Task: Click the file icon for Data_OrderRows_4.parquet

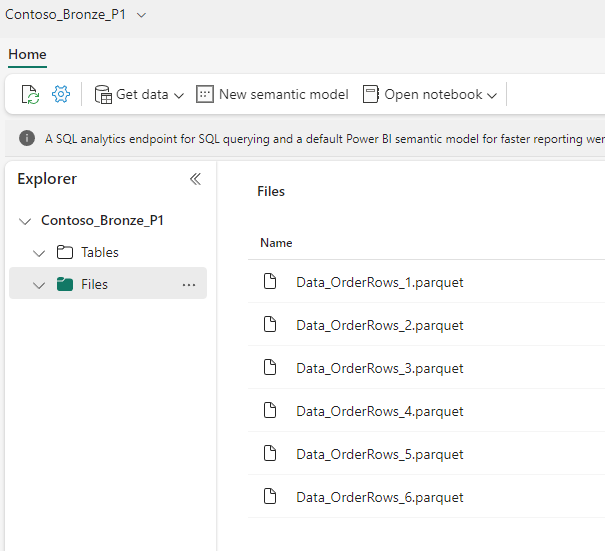Action: click(269, 411)
